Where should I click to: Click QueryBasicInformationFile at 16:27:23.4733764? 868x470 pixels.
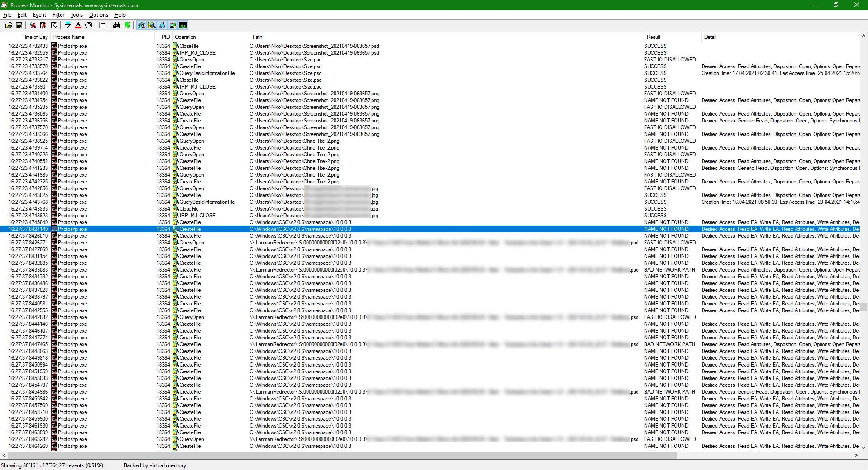207,73
